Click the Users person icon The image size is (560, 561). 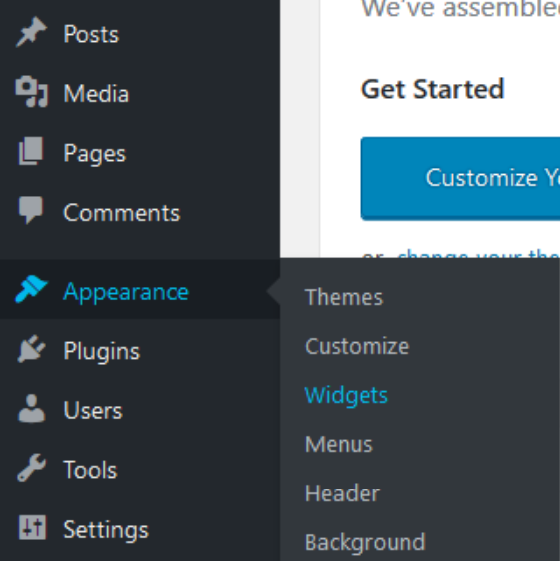tap(31, 408)
